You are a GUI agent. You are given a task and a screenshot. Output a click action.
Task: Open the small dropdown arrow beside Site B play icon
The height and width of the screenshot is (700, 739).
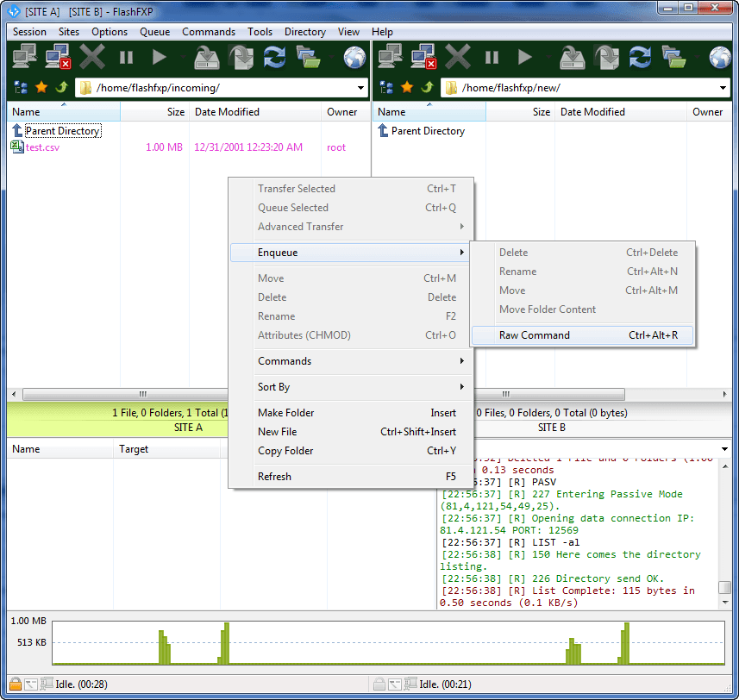point(549,58)
